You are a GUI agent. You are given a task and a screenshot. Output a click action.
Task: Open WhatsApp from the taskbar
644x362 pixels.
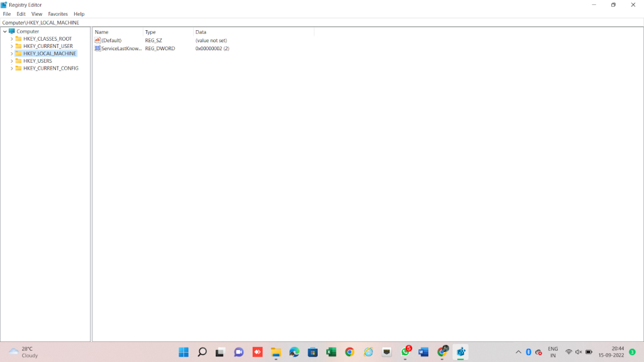coord(406,352)
